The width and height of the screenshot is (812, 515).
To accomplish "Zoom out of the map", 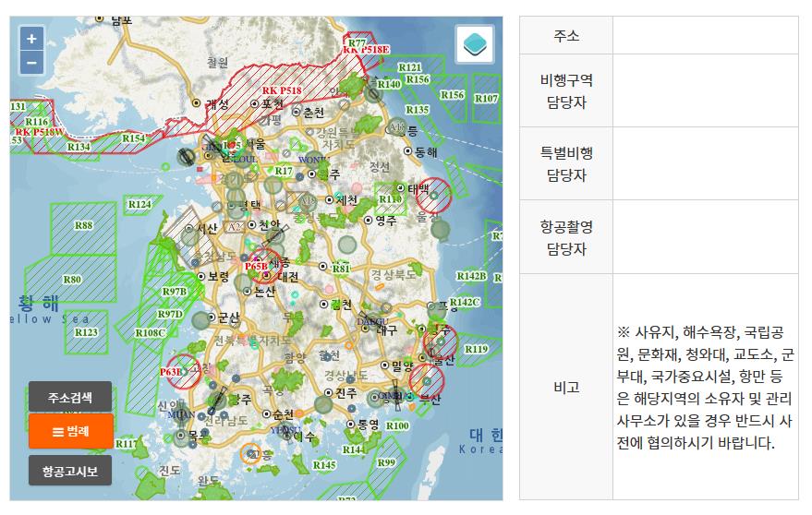I will tap(31, 63).
